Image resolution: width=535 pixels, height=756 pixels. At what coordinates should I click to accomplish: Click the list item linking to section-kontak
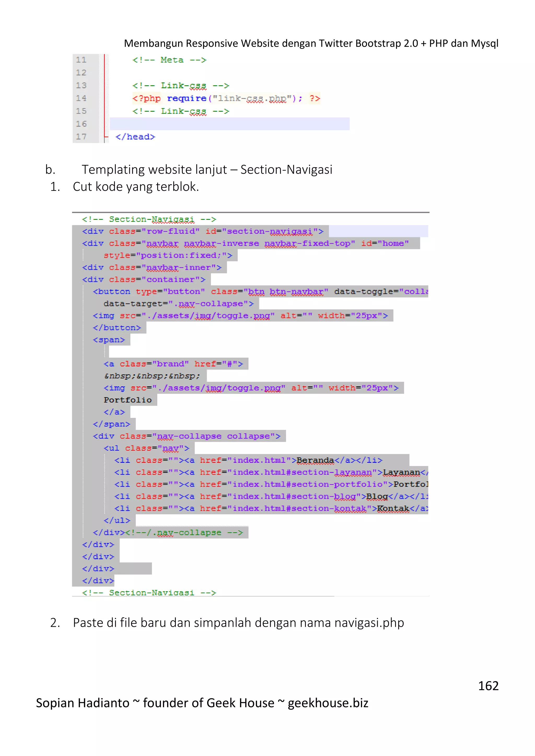click(x=271, y=509)
